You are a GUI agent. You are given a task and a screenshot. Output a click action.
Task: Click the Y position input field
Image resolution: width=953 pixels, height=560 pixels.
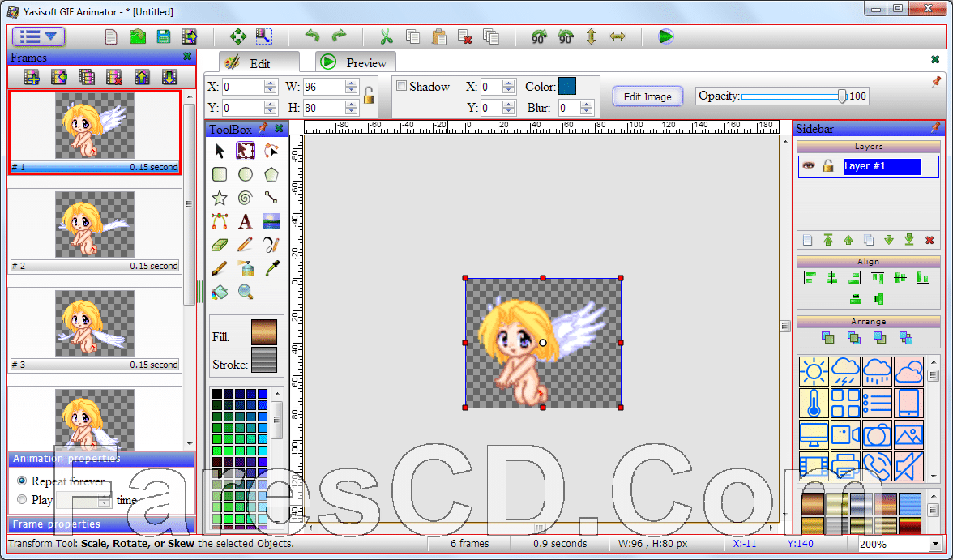244,108
